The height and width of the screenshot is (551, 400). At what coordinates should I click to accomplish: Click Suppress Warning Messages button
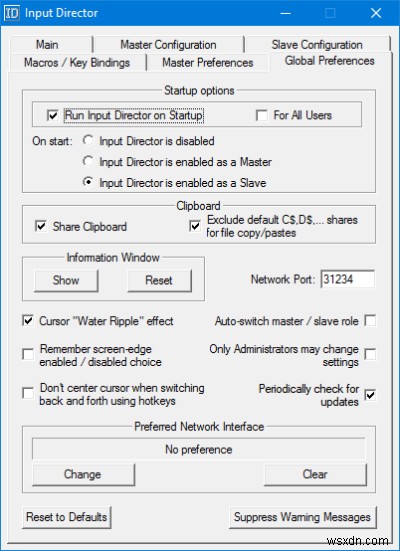pos(303,517)
